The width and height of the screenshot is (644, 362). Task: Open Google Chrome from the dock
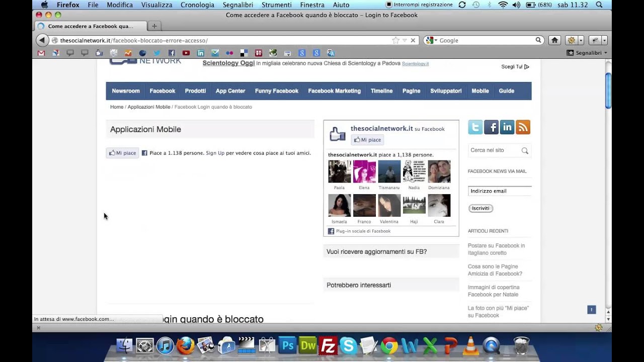point(389,346)
